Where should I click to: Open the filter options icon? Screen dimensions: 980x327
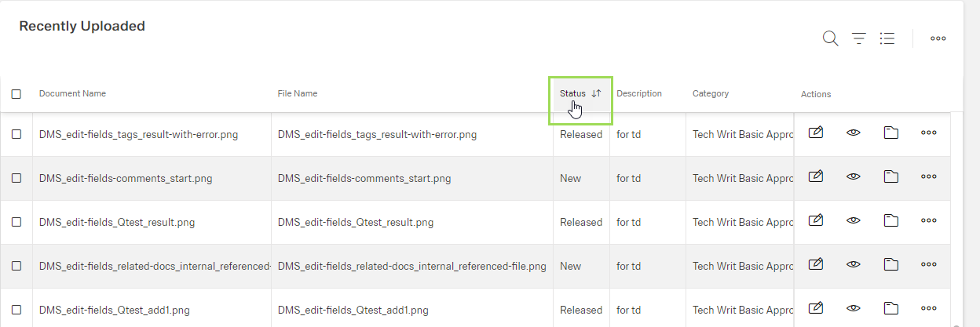tap(859, 38)
